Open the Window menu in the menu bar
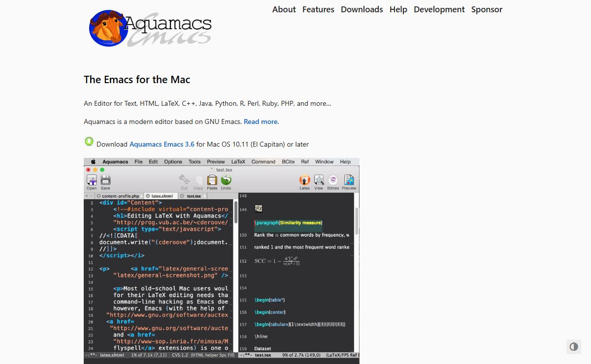 (x=325, y=161)
